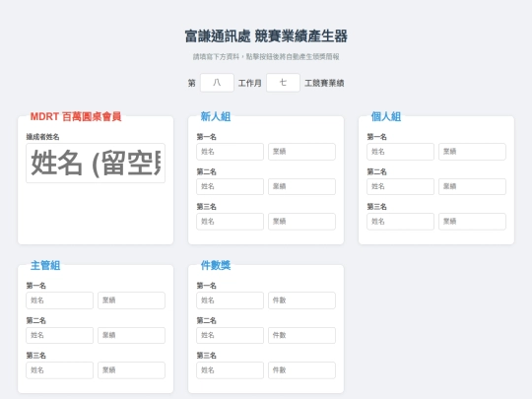Screen dimensions: 532x399
Task: Click 件數獎 third place 件數 field
Action: [x=302, y=370]
